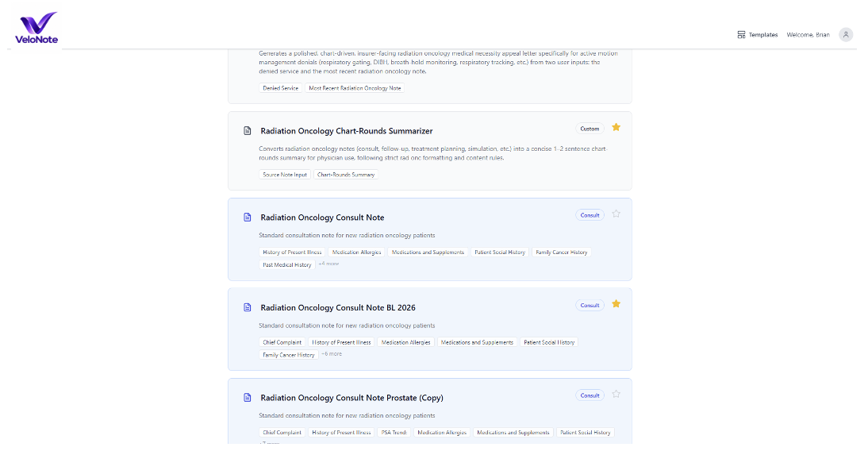Viewport: 868px width, 451px height.
Task: Click the 'PSA Trend:' section tag
Action: point(394,433)
